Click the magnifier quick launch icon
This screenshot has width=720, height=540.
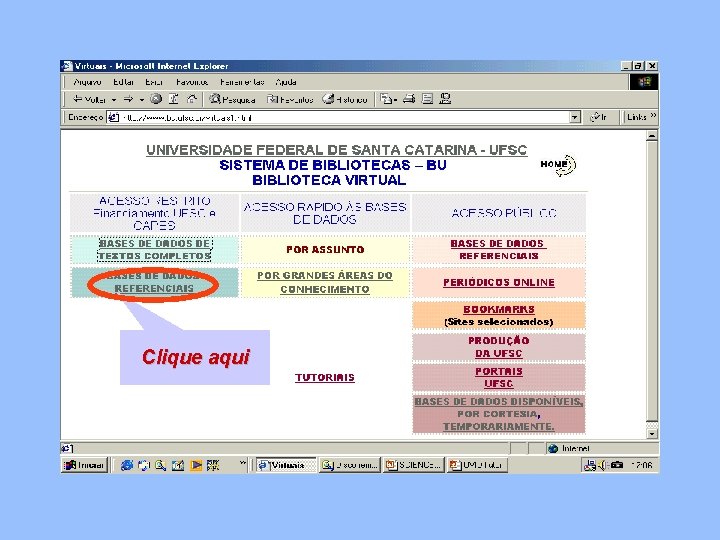click(x=160, y=465)
